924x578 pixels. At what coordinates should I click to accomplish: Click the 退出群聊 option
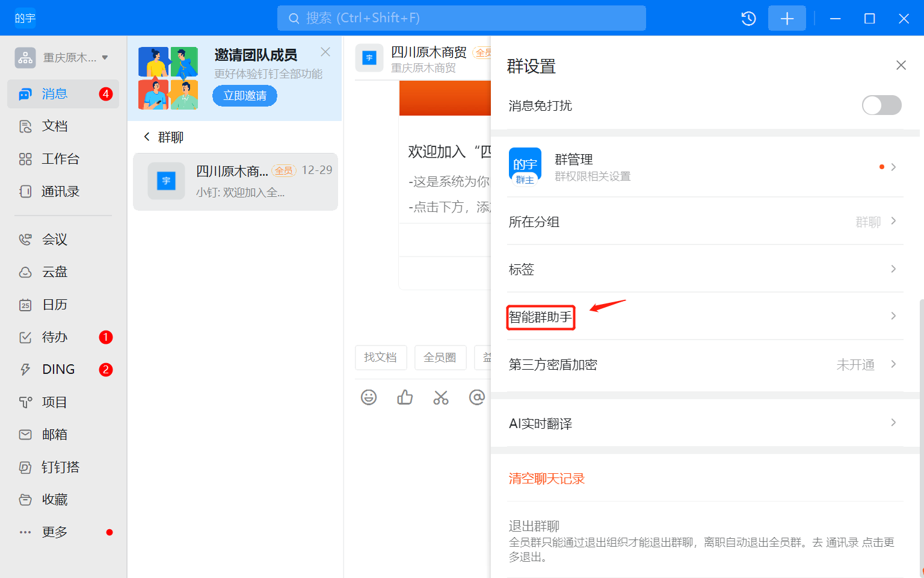[x=534, y=526]
